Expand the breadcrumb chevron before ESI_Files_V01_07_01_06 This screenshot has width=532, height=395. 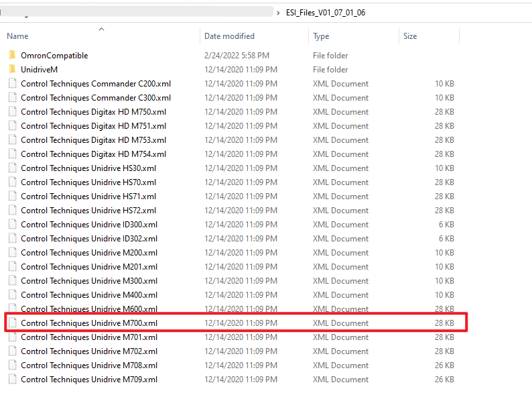278,13
